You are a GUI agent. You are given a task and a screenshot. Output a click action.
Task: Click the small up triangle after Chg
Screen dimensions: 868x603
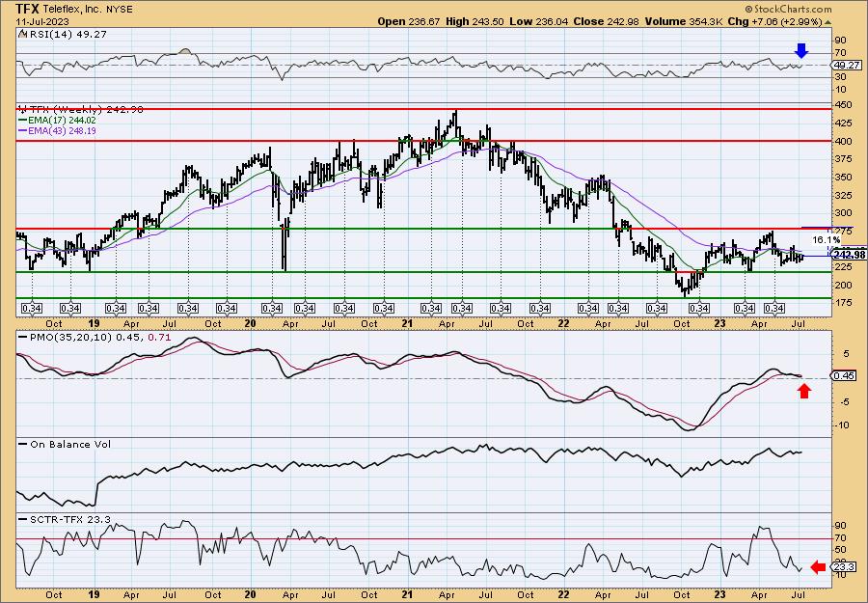point(828,22)
